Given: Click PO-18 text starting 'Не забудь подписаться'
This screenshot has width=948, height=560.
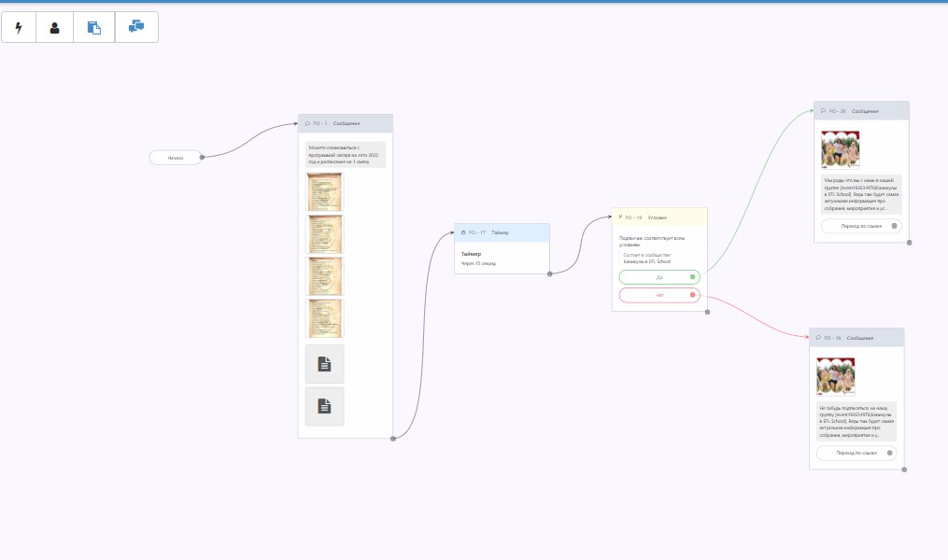Looking at the screenshot, I should click(856, 421).
